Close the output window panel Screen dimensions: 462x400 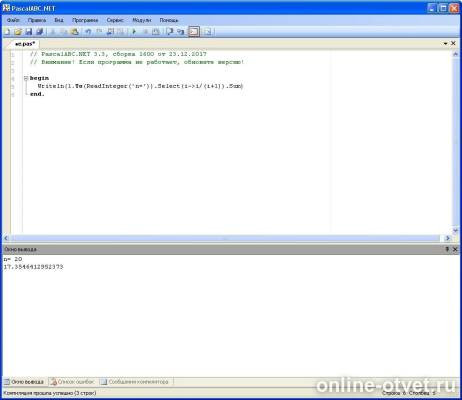coord(455,249)
